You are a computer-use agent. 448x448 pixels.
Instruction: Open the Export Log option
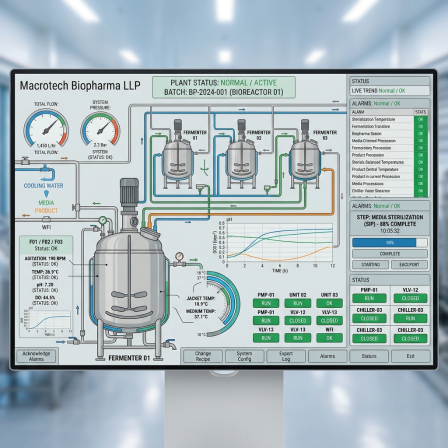[x=286, y=356]
